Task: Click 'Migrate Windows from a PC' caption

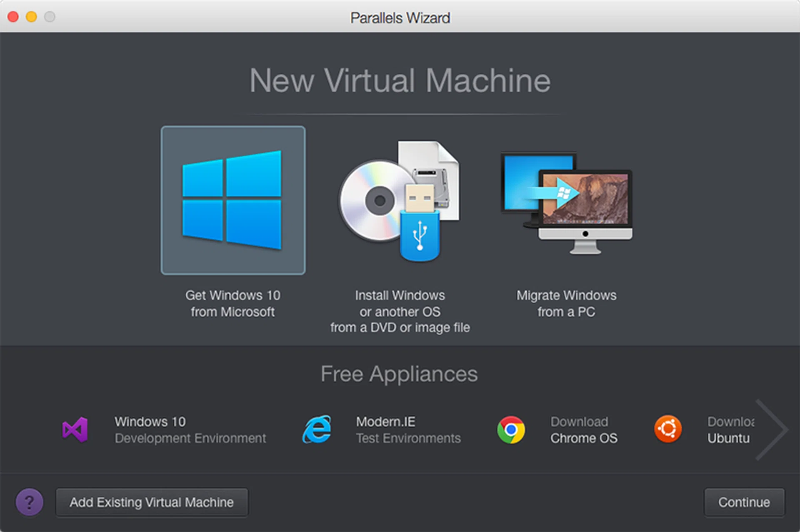Action: (x=566, y=303)
